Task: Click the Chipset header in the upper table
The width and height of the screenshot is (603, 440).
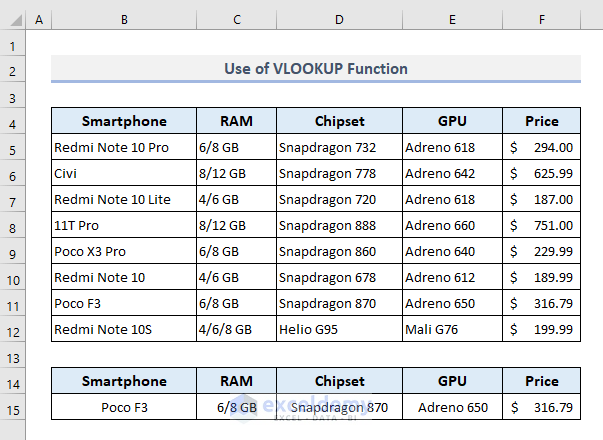Action: coord(339,122)
